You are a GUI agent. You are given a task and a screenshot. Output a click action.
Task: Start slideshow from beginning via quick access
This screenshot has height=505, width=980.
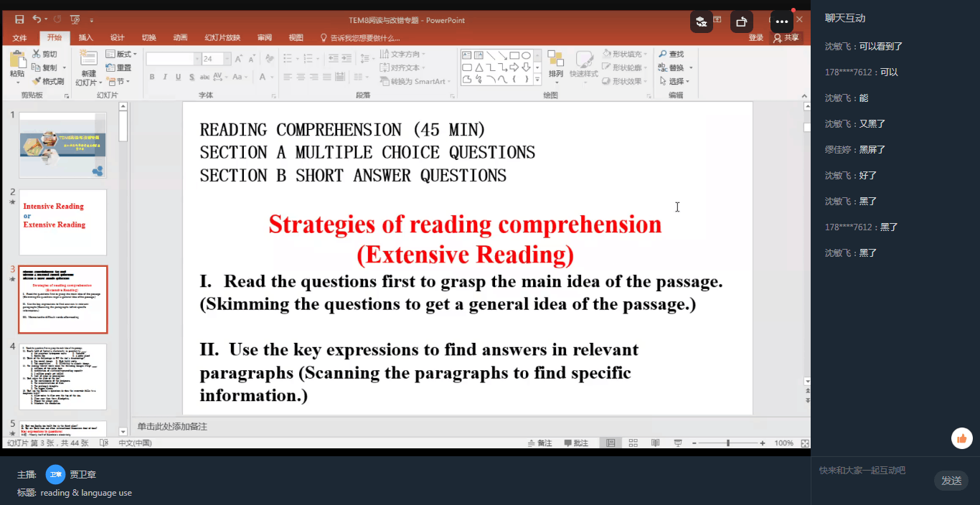[x=75, y=19]
